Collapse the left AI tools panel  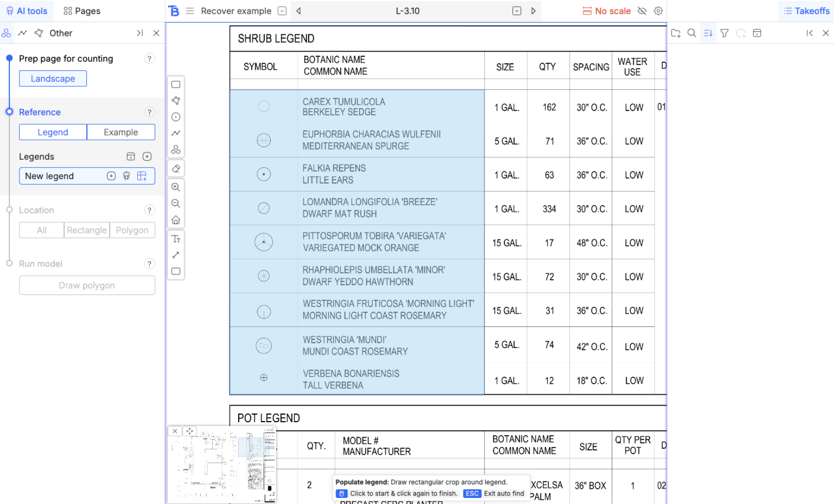pyautogui.click(x=140, y=33)
